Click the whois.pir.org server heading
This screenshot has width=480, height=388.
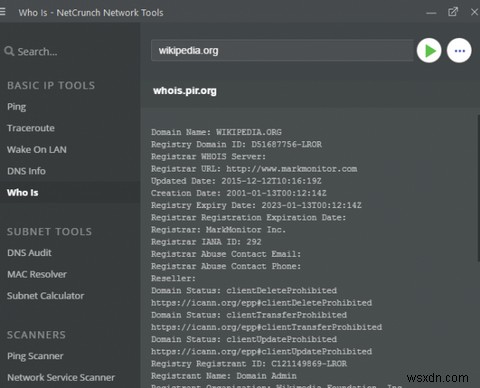pos(185,91)
